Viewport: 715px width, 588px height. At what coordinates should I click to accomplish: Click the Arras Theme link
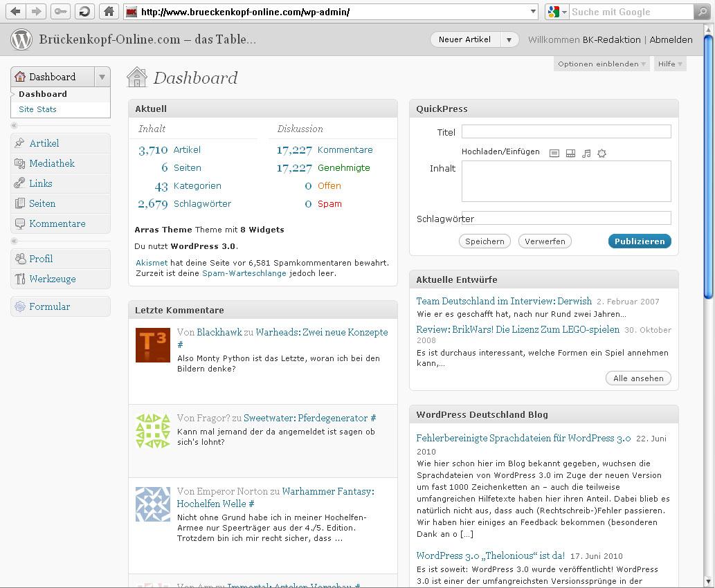pos(163,230)
